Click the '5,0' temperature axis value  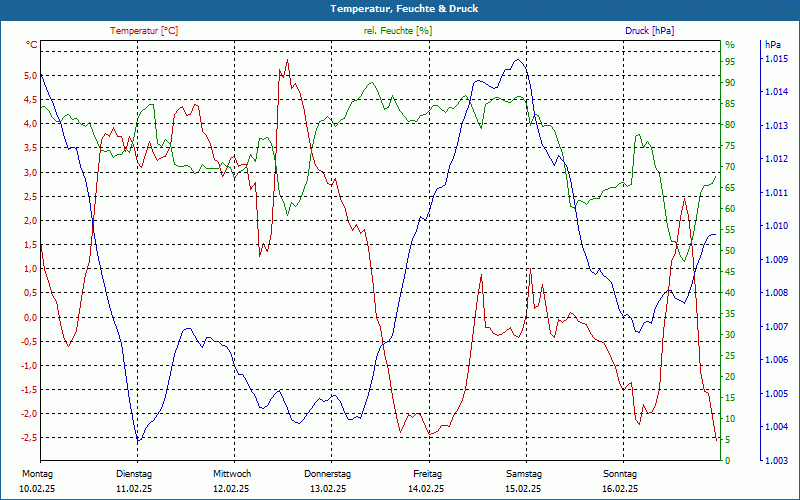(31, 76)
